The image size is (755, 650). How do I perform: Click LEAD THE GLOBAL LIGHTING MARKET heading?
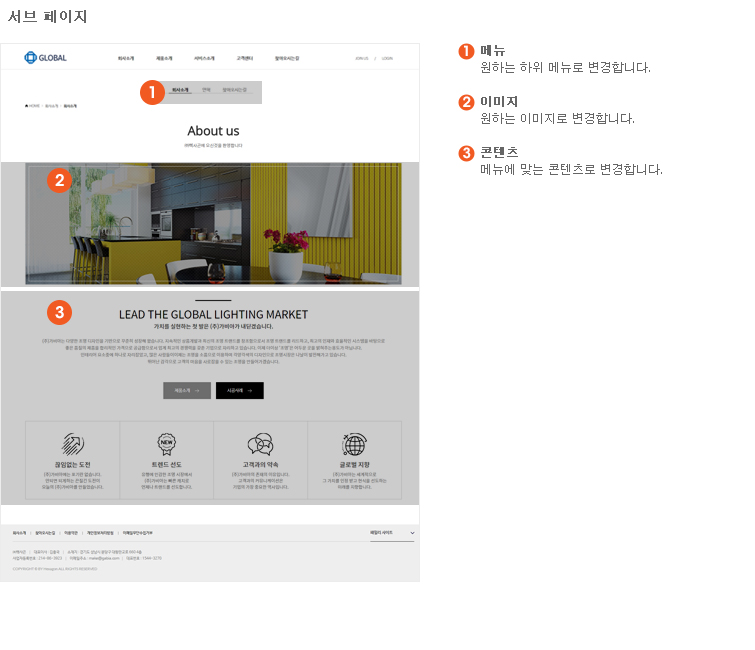pyautogui.click(x=213, y=314)
